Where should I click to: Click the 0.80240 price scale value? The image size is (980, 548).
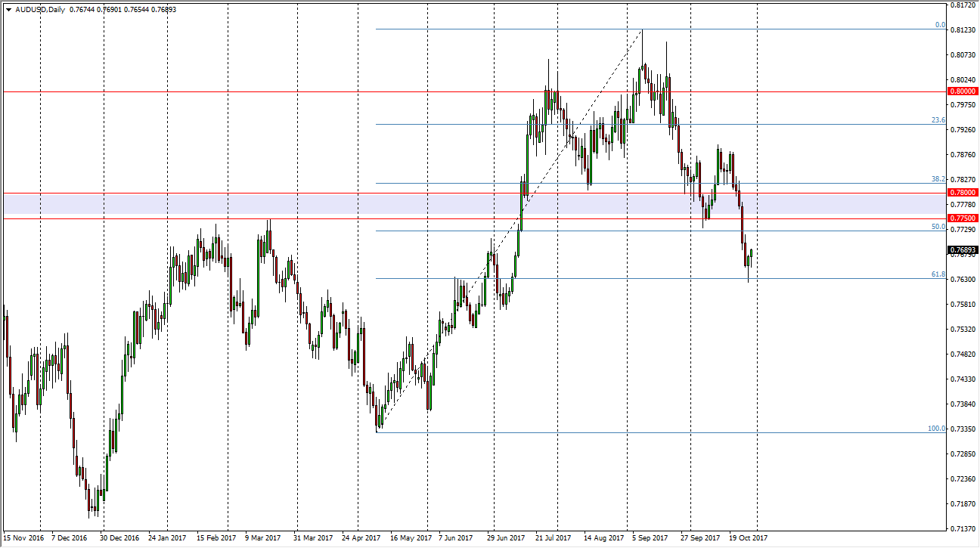961,80
